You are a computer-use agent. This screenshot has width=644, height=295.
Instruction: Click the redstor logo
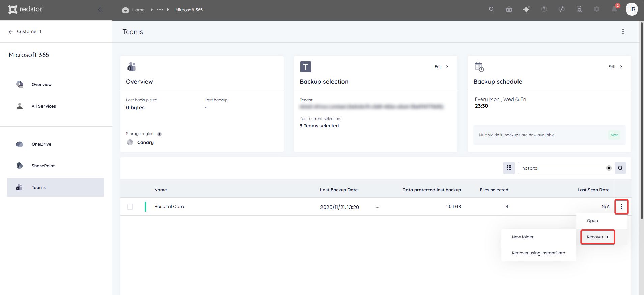(x=26, y=9)
